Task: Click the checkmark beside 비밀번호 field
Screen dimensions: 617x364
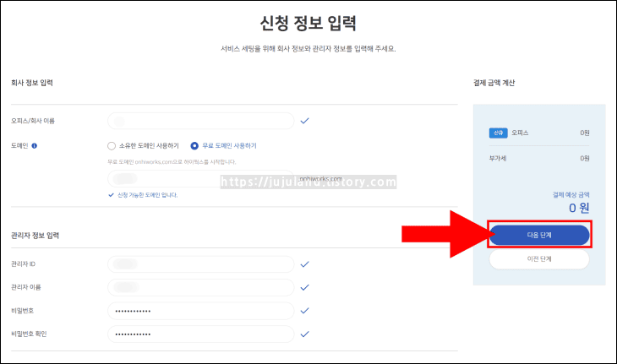Action: (304, 311)
